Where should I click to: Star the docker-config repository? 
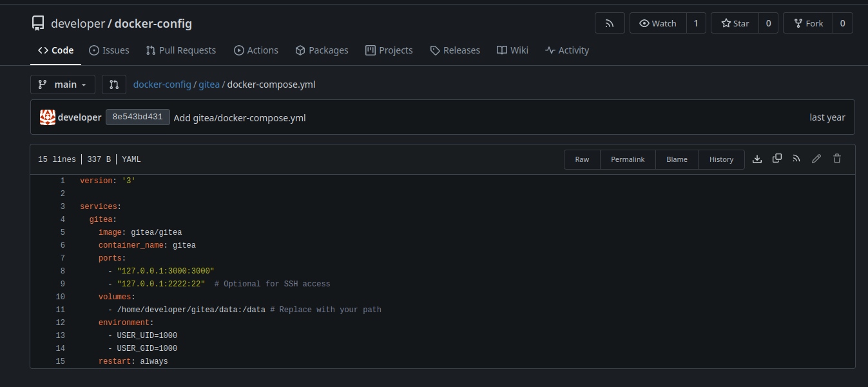tap(735, 23)
